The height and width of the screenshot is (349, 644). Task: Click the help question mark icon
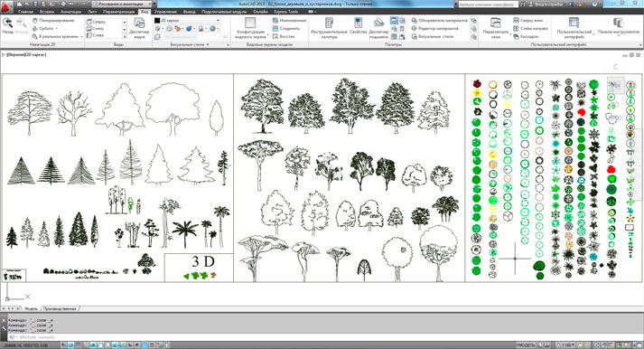tap(594, 5)
